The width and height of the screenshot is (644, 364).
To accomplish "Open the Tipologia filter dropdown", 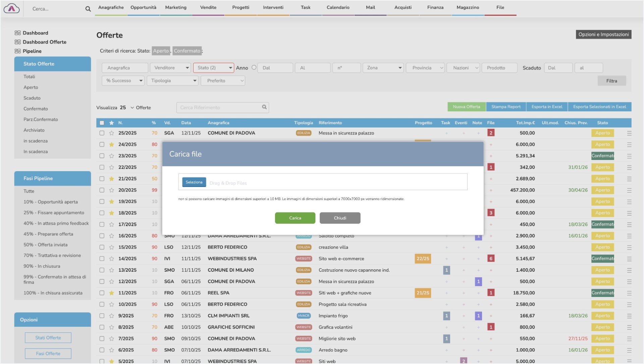I will (x=173, y=81).
